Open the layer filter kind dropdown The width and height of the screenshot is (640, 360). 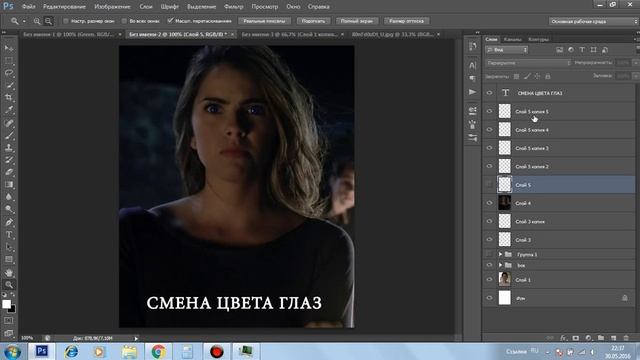pyautogui.click(x=507, y=50)
